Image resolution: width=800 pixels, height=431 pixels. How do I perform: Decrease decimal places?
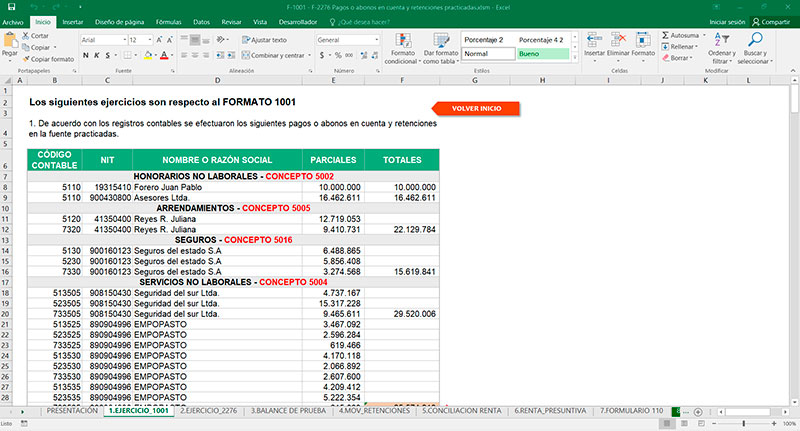tap(375, 55)
